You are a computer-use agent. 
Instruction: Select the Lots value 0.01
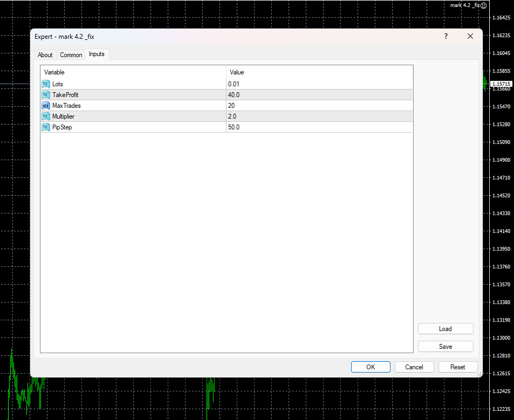click(x=234, y=84)
